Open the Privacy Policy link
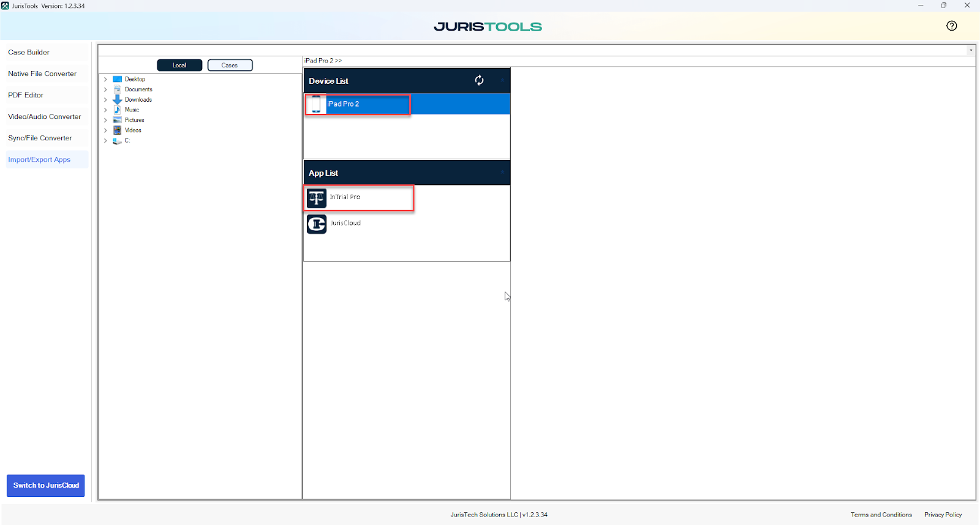This screenshot has width=980, height=525. pyautogui.click(x=943, y=515)
